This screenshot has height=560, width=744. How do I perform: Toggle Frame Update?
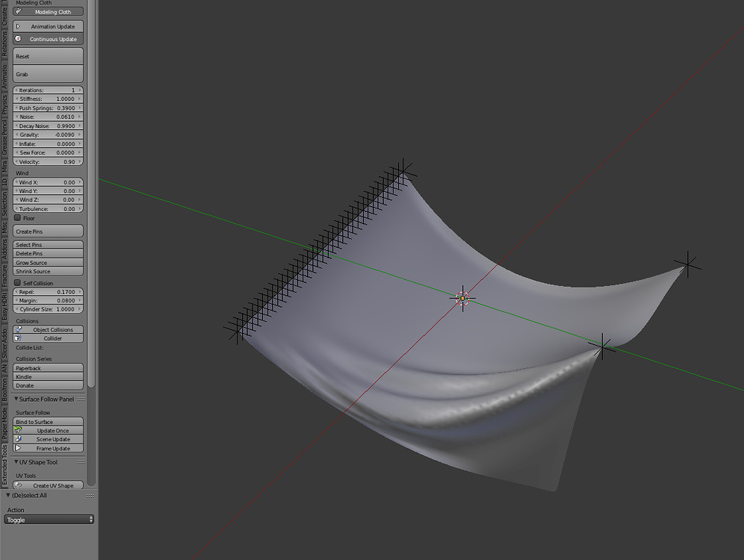(48, 448)
